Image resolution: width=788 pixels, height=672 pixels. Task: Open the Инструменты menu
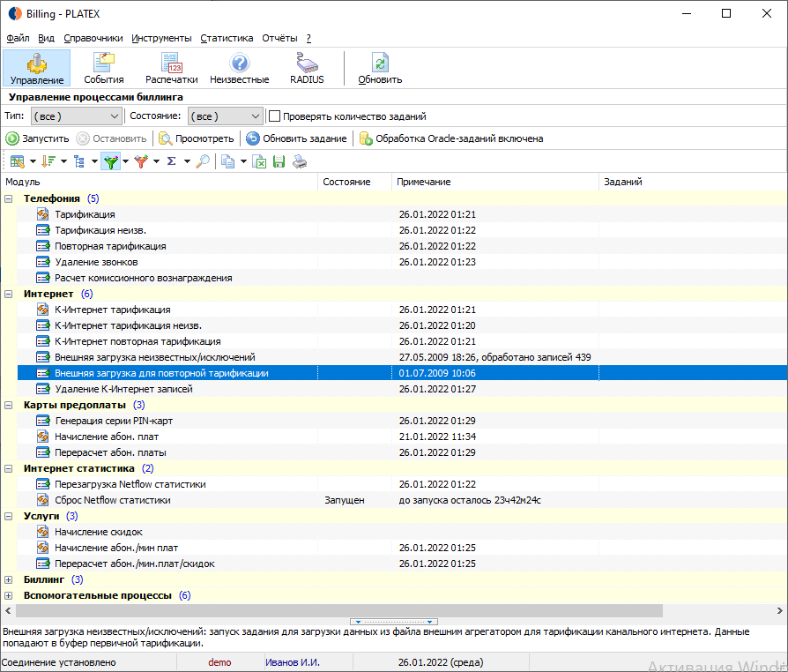tap(161, 38)
